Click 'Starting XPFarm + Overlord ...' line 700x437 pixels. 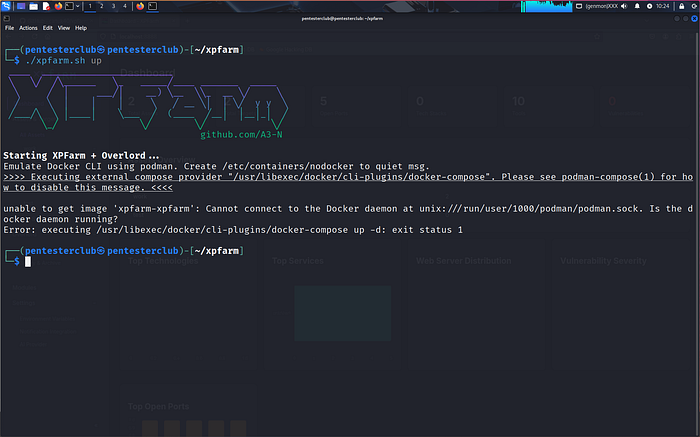click(x=81, y=156)
